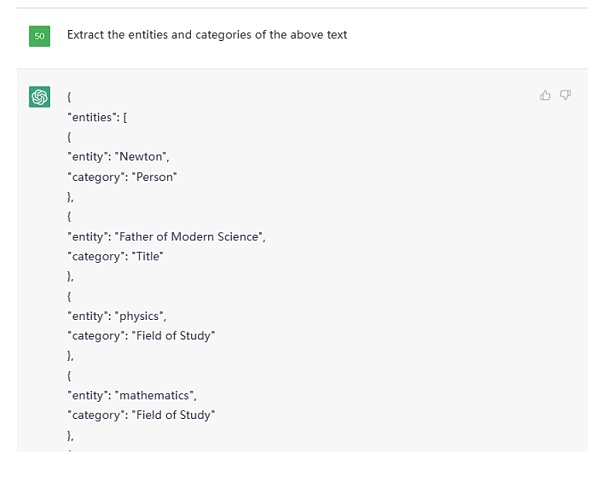Click the user prompt text about extracting entities
Image resolution: width=600 pixels, height=483 pixels.
207,35
